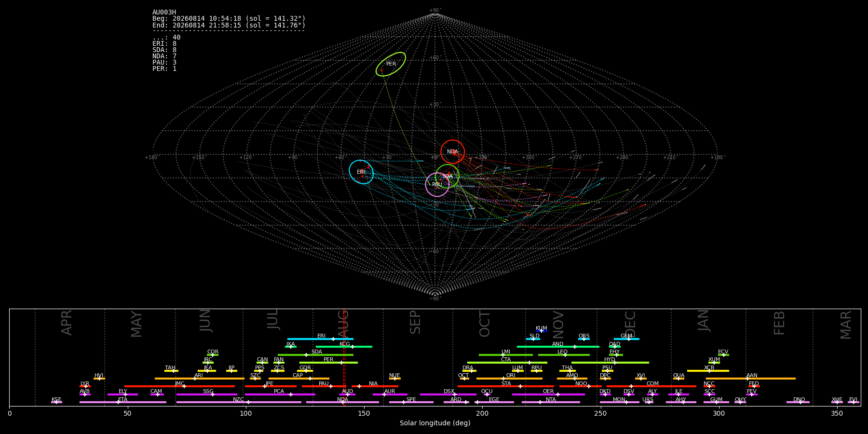Screen dimensions: 868x434
Task: Click the sporadic count line '...: 40'
Action: click(166, 38)
